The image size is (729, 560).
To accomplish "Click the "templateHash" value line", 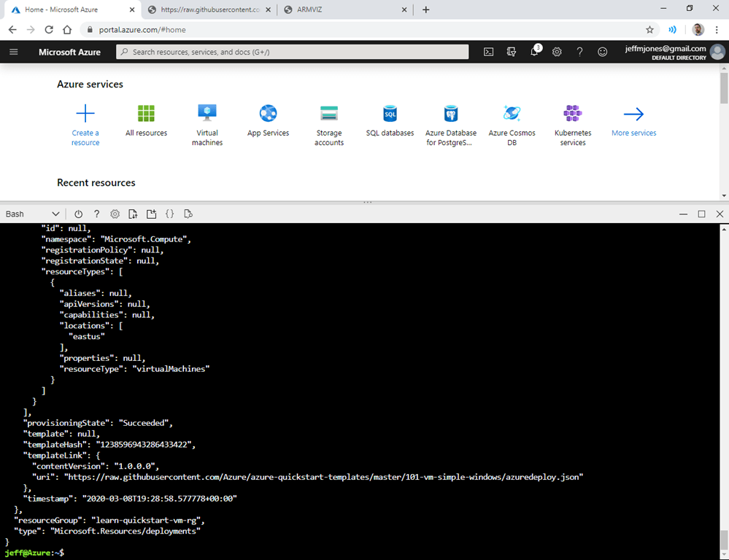I will click(x=109, y=444).
